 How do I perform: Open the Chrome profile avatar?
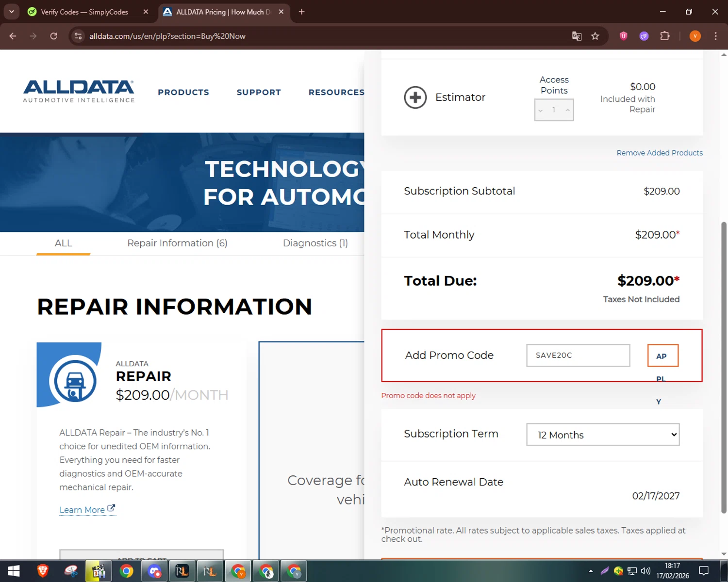(695, 36)
